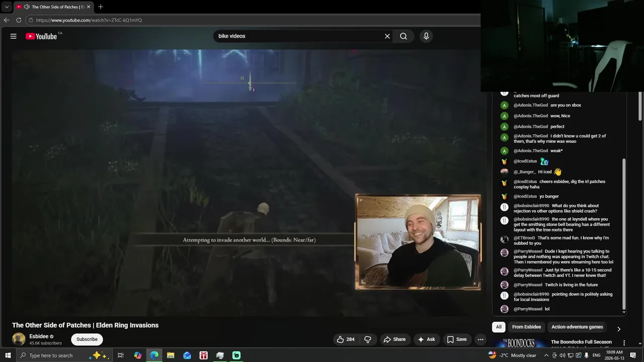Open a new browser tab
Image resolution: width=644 pixels, height=362 pixels.
(101, 7)
